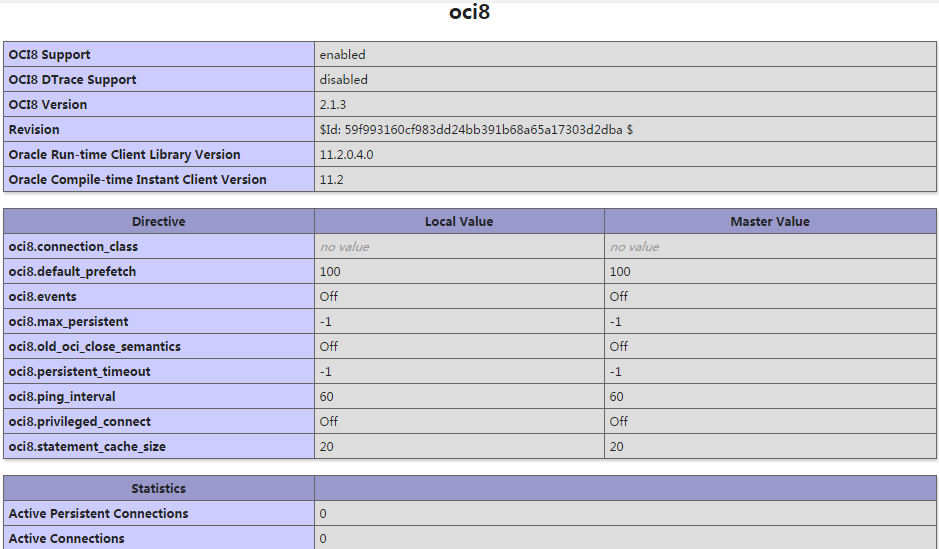Click local 'Off' value of oci8.events
This screenshot has height=549, width=939.
(329, 297)
